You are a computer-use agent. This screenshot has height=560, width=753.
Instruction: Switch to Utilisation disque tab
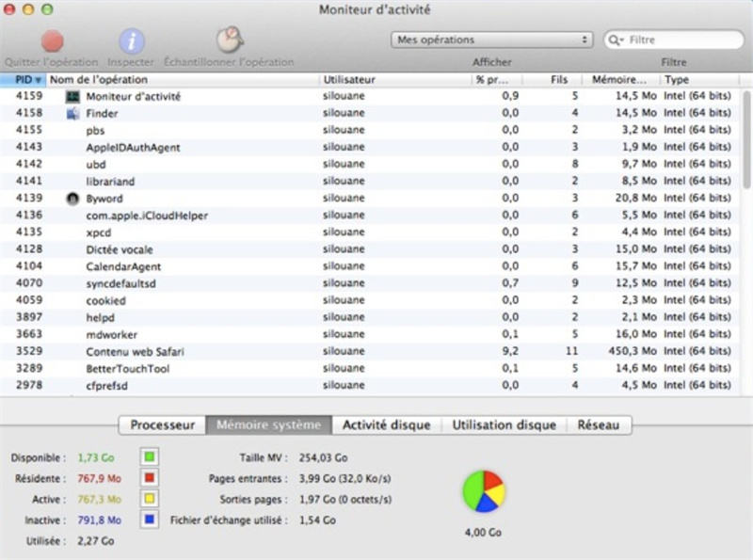click(505, 425)
